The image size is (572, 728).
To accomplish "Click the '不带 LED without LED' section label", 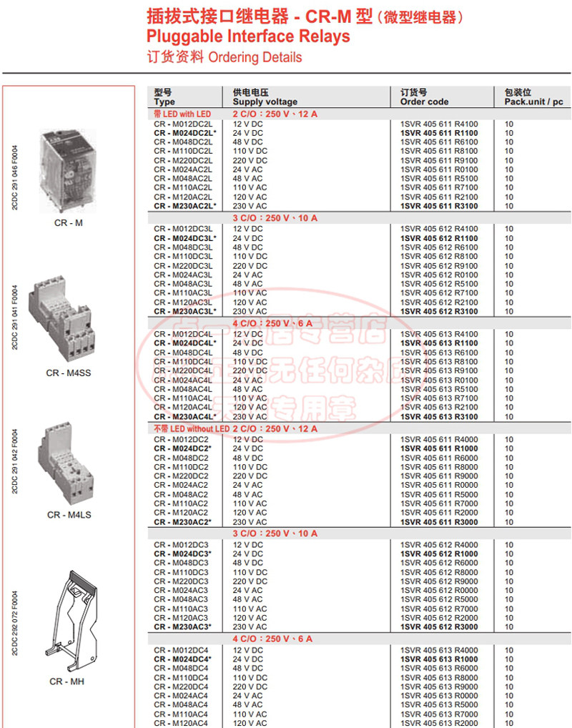I will tap(192, 429).
